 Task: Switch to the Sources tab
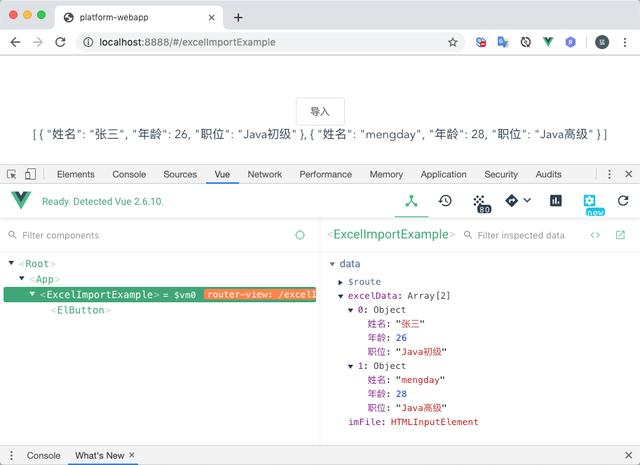(180, 174)
